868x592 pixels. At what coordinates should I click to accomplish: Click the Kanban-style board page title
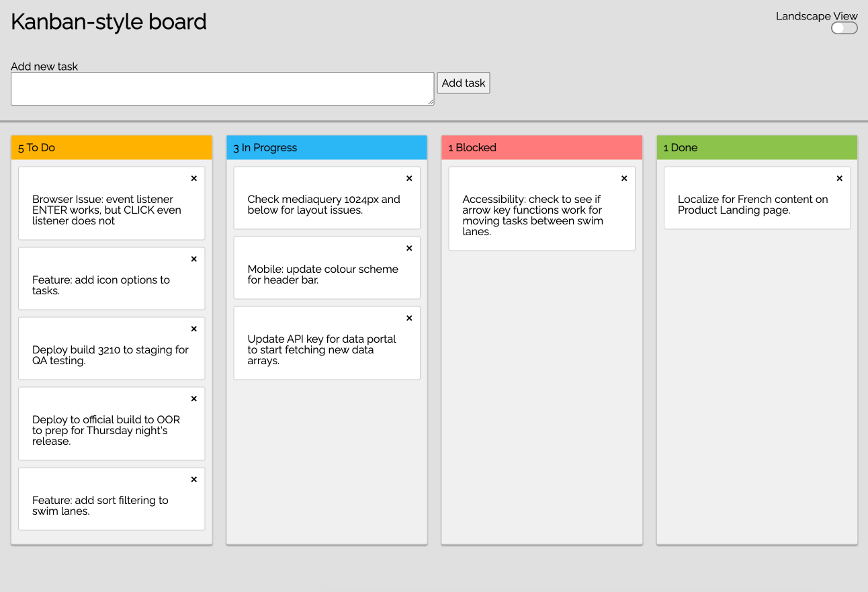pyautogui.click(x=109, y=22)
